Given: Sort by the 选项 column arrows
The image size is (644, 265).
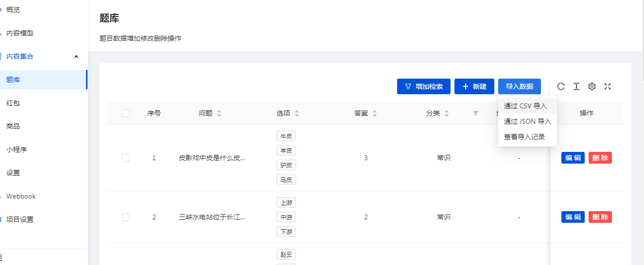Looking at the screenshot, I should coord(297,113).
